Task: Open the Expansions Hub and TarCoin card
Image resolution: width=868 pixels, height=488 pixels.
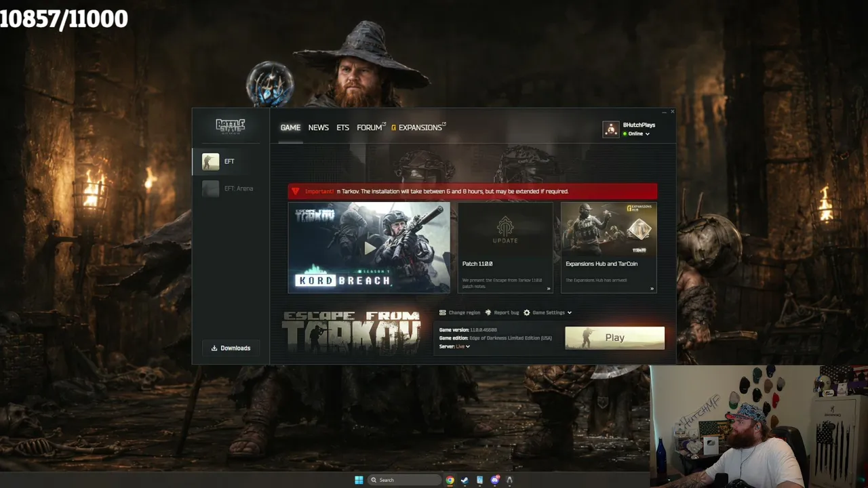Action: tap(609, 247)
